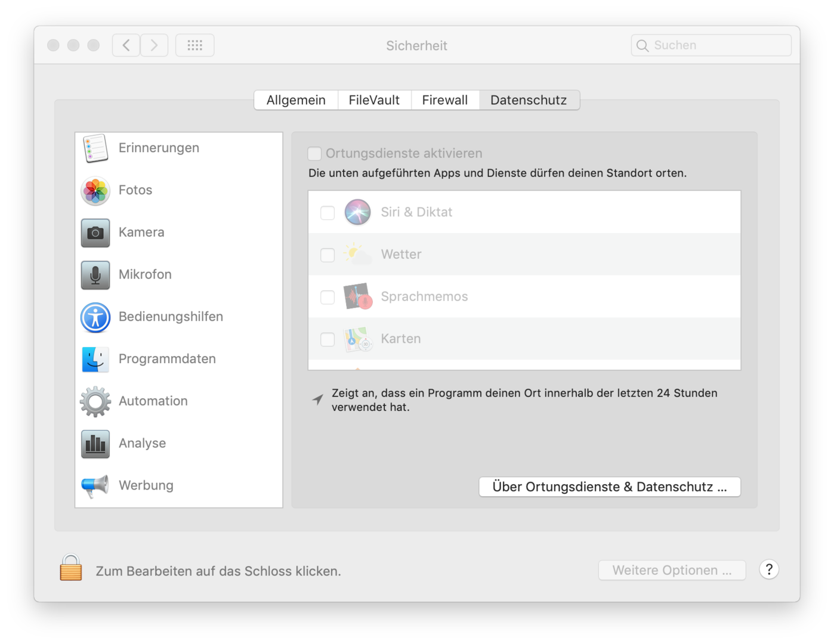Click Über Ortungsdienste & Datenschutz button
Viewport: 834px width, 644px height.
[609, 487]
